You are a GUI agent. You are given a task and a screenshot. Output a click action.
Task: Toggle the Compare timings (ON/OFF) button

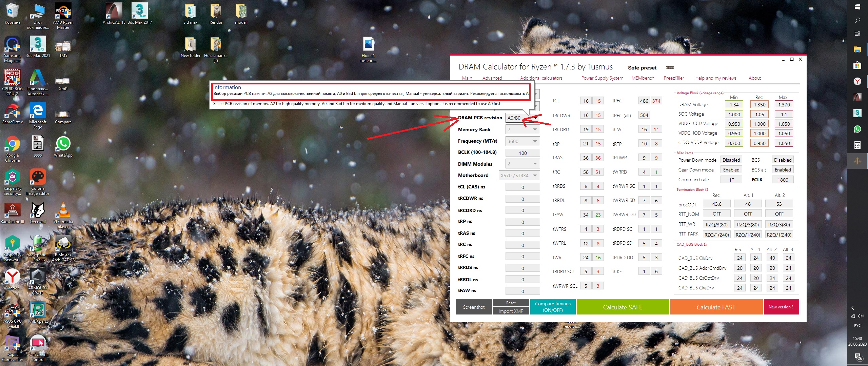point(553,307)
